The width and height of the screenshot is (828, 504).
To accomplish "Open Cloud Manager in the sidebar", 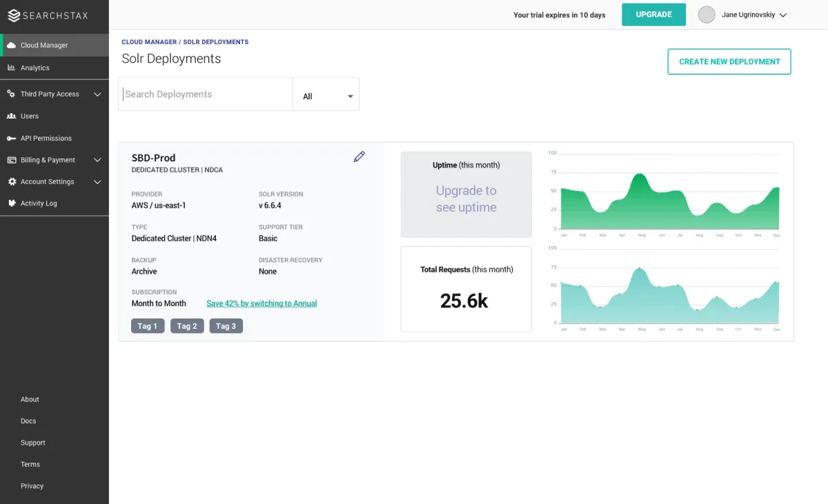I will 55,46.
